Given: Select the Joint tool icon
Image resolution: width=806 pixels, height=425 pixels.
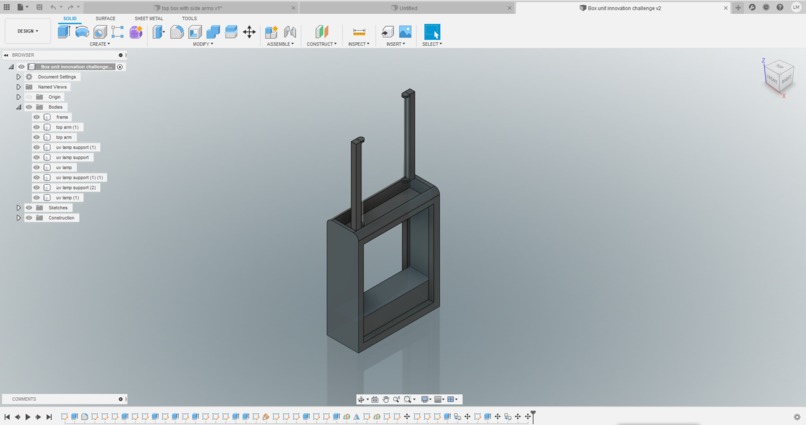Looking at the screenshot, I should 290,32.
